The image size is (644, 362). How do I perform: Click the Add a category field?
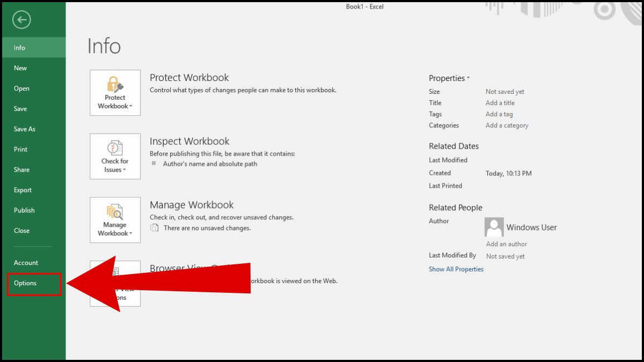[507, 125]
